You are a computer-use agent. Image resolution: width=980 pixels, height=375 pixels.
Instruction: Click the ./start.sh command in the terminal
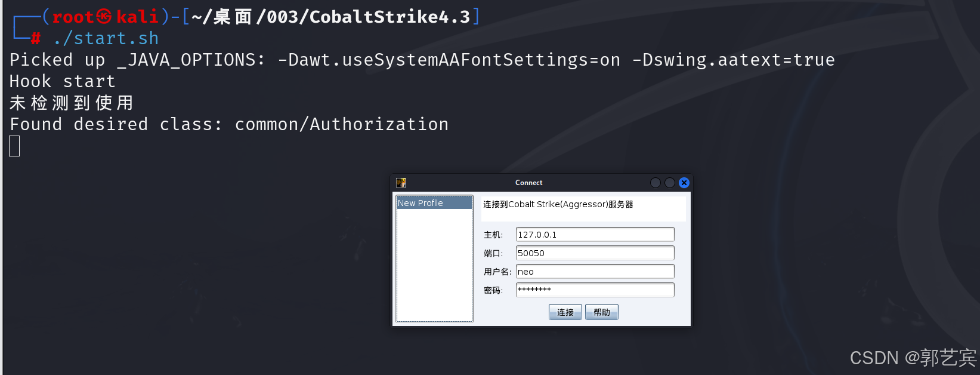coord(106,39)
